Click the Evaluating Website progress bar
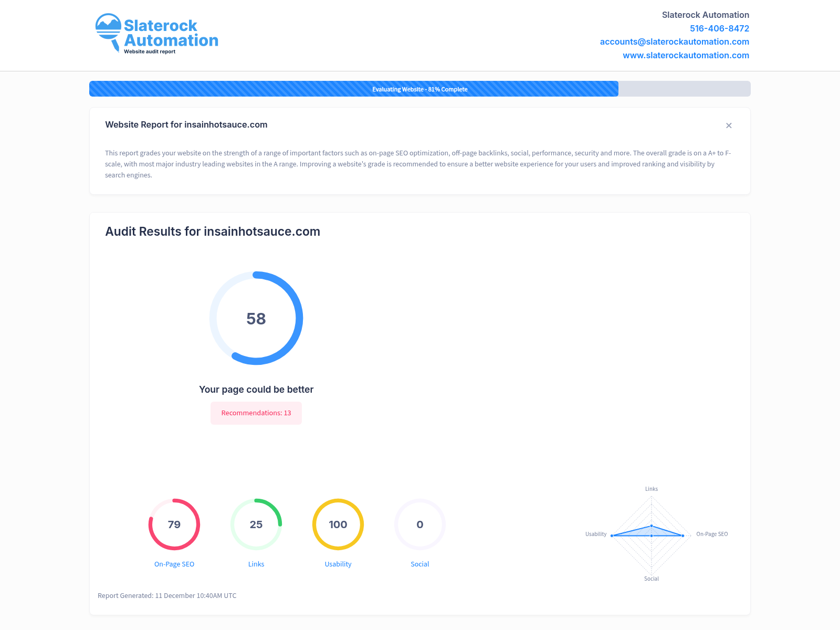This screenshot has width=840, height=630. point(420,89)
